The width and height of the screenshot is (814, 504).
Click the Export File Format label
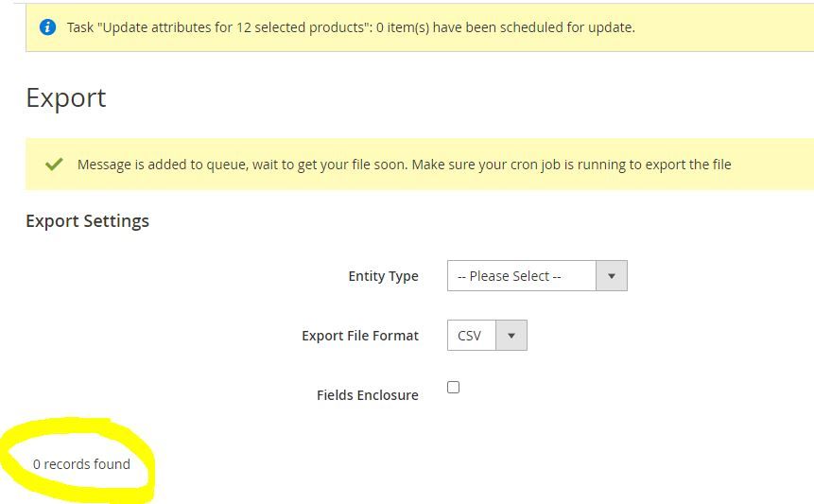(359, 336)
